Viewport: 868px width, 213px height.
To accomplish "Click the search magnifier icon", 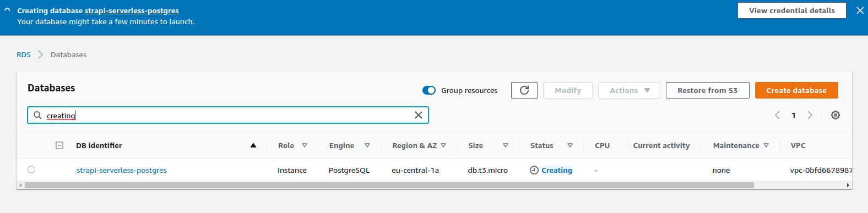I will (37, 115).
